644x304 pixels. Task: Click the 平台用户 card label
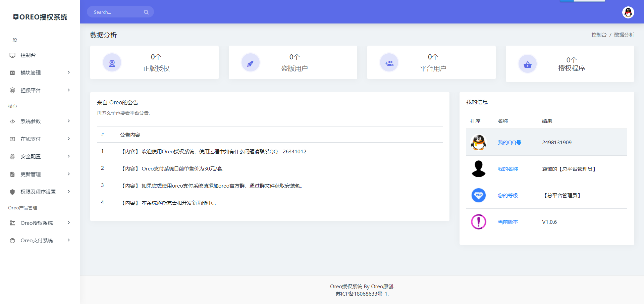click(433, 68)
